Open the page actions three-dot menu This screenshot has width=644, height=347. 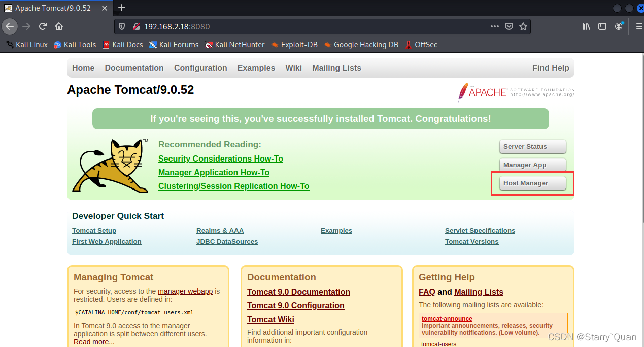[494, 26]
